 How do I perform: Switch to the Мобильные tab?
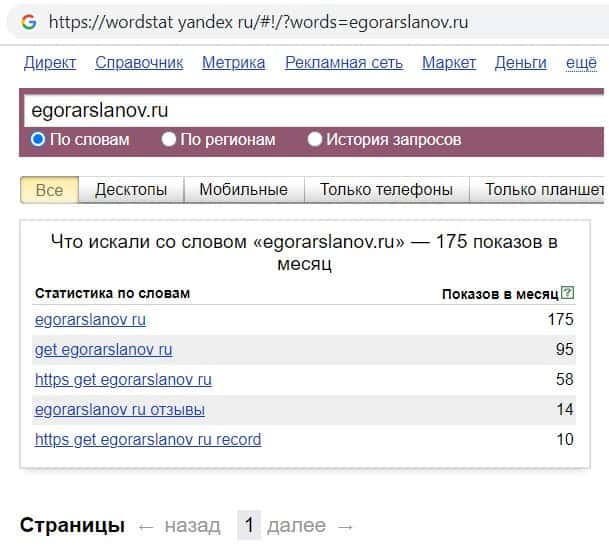pos(244,190)
